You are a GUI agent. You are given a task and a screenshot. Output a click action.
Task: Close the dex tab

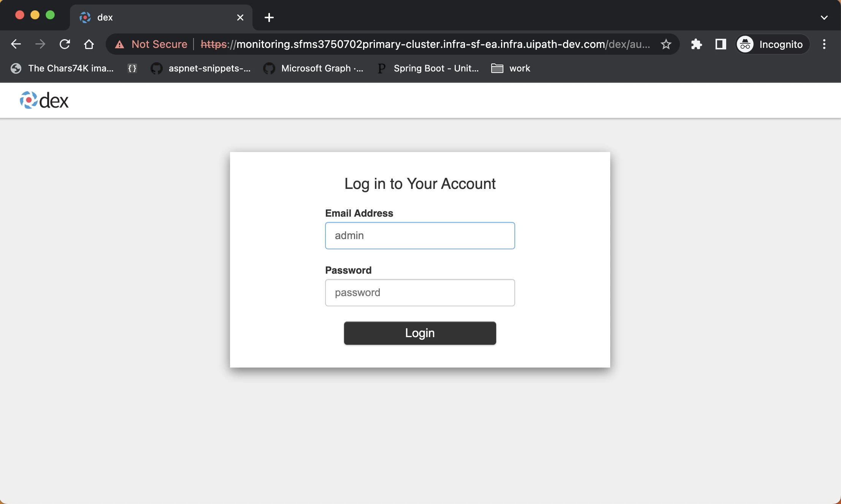click(x=240, y=17)
